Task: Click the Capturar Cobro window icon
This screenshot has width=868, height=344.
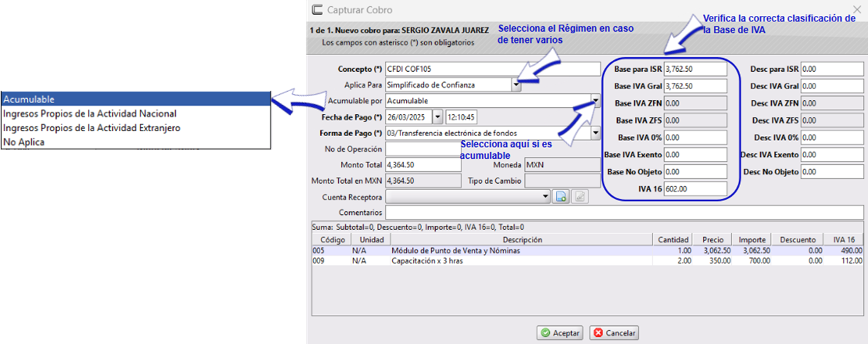Action: pyautogui.click(x=317, y=10)
